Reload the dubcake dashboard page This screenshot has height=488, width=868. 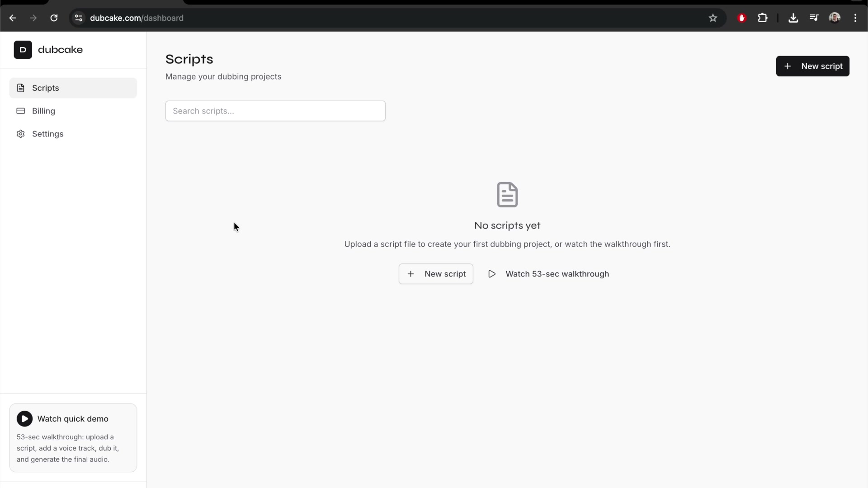[x=54, y=18]
